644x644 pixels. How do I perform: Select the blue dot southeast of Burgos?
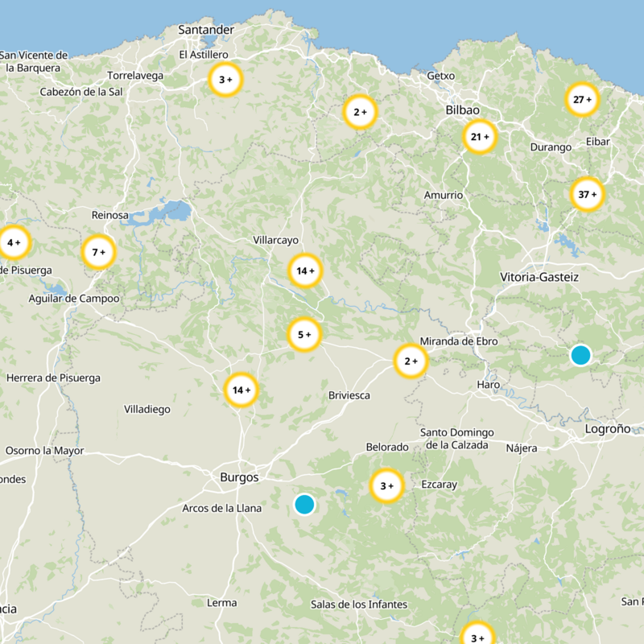pos(304,506)
